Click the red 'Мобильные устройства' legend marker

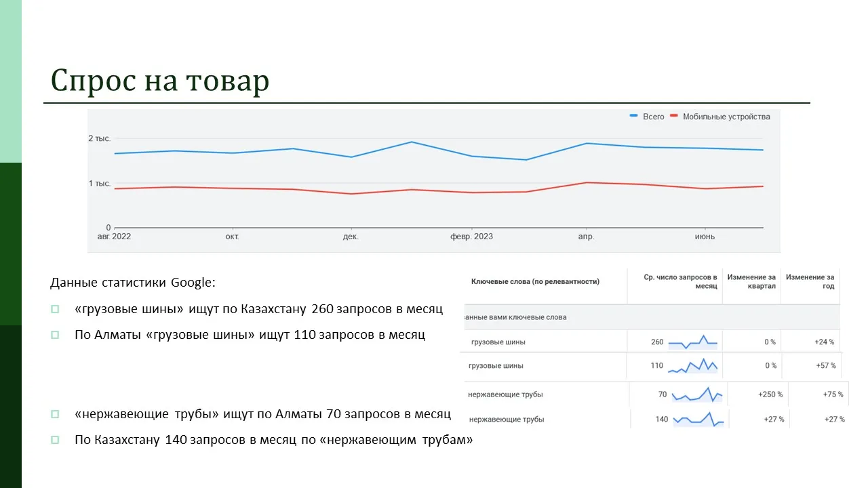674,117
